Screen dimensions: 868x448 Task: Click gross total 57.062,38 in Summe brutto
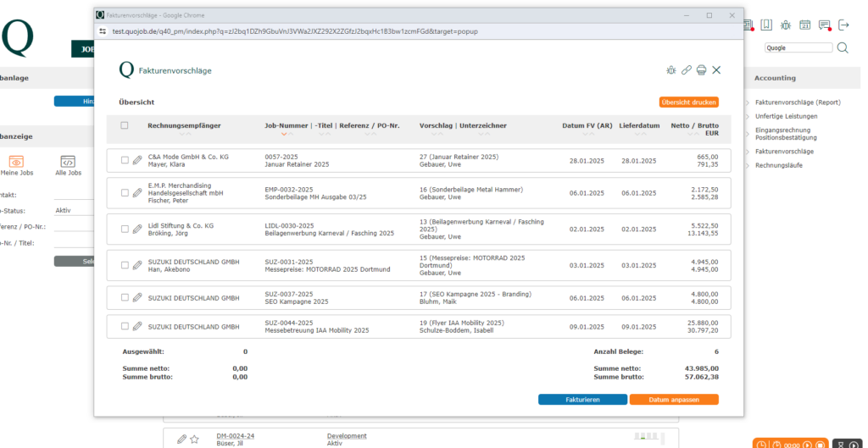coord(701,377)
